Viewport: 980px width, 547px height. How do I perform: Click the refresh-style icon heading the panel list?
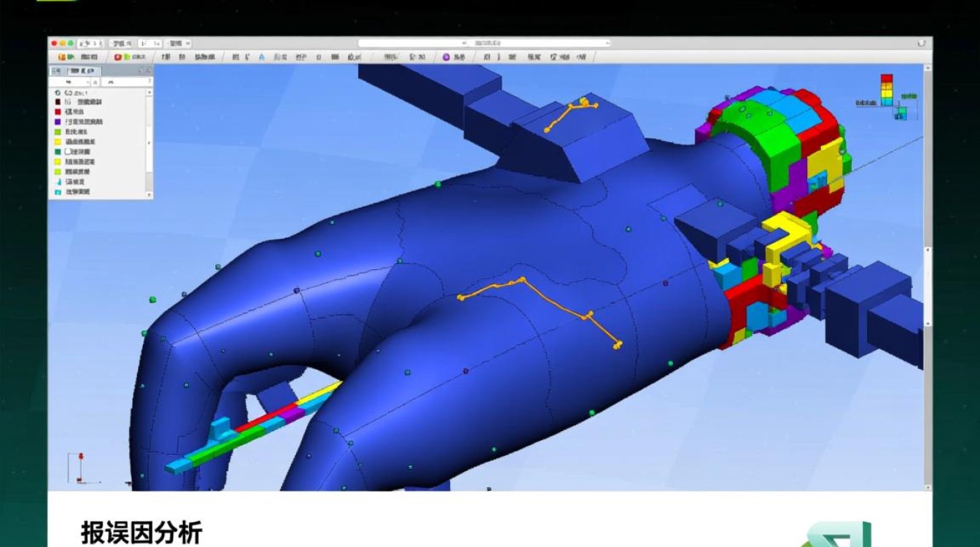pos(57,93)
